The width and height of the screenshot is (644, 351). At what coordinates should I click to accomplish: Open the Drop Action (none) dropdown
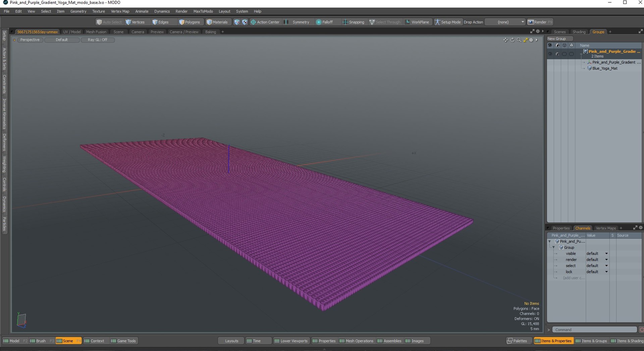[x=505, y=22]
